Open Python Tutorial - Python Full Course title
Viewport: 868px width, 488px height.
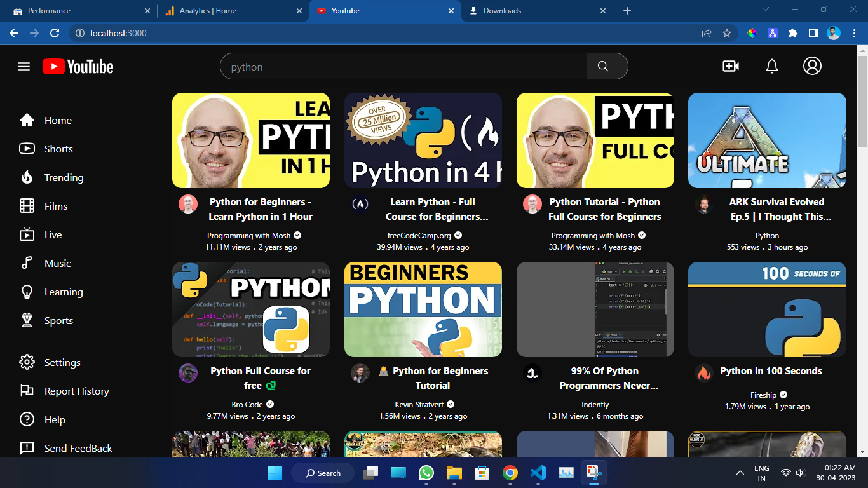coord(605,209)
